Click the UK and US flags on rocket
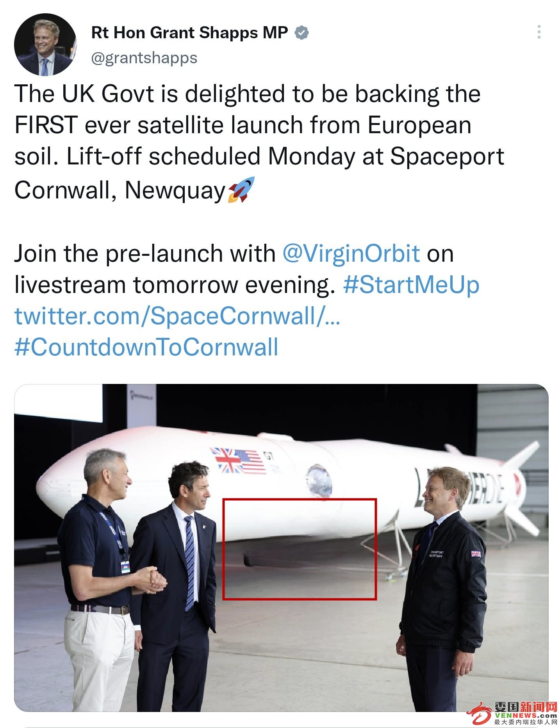Screen dimensions: 560x728 pyautogui.click(x=239, y=461)
